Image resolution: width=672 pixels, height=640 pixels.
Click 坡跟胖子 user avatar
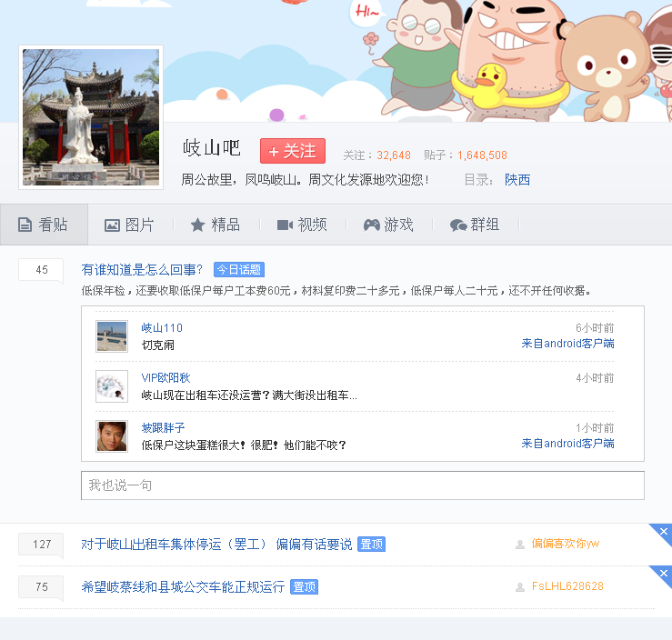click(112, 436)
